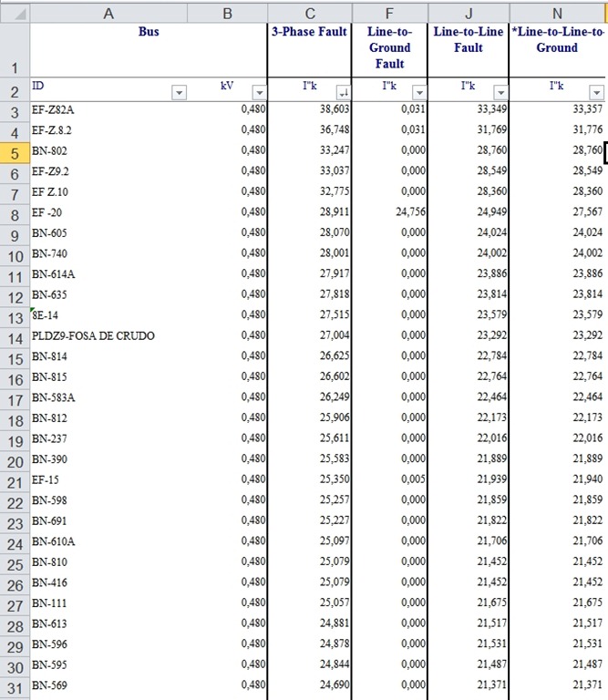
Task: Select column J header
Action: point(469,14)
